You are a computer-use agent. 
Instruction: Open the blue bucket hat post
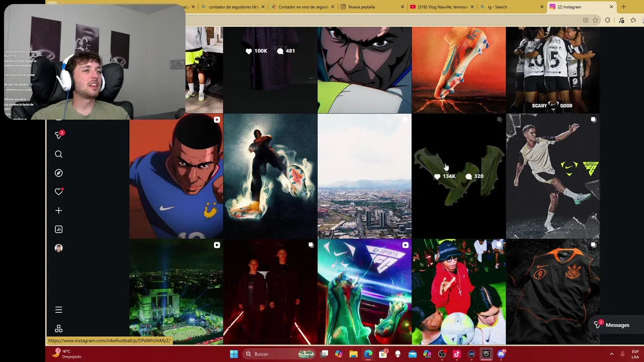[x=458, y=292]
